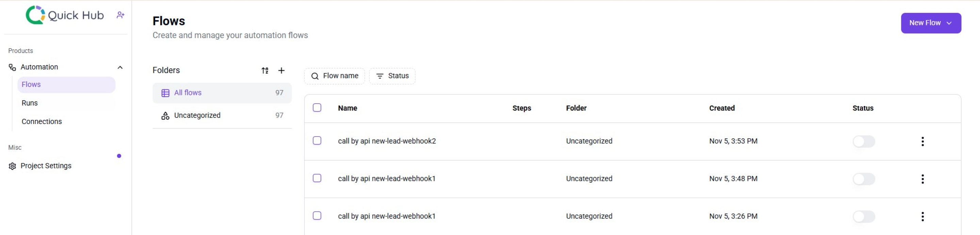Open the call by api new-lead-webhook2 flow
The width and height of the screenshot is (980, 235).
click(387, 141)
